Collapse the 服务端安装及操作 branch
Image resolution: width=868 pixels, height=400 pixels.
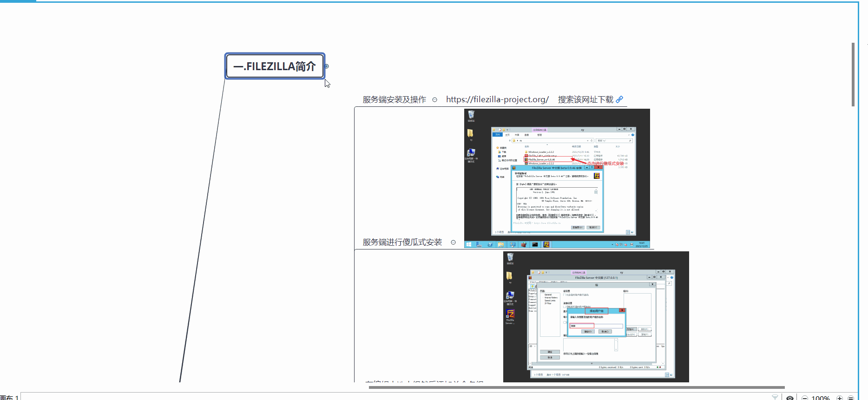(434, 99)
